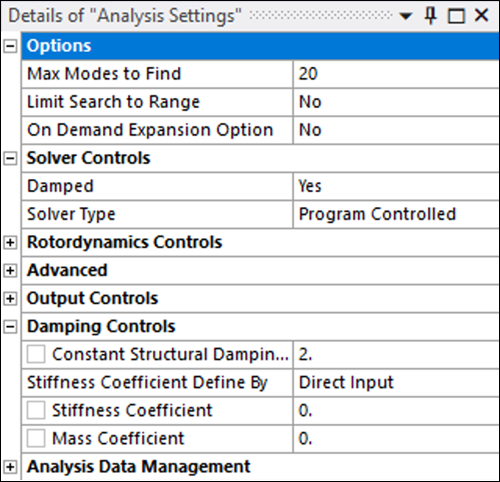Viewport: 500px width, 482px height.
Task: Collapse the Damping Controls section
Action: click(x=10, y=327)
